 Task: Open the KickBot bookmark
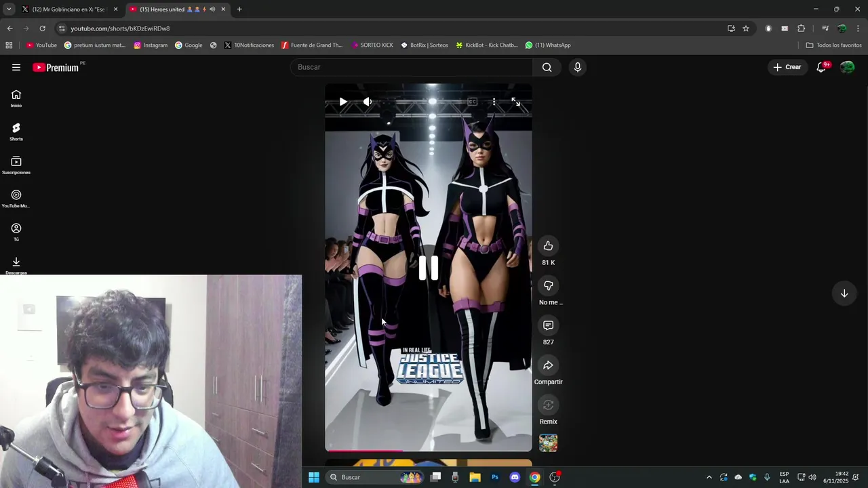(x=487, y=45)
